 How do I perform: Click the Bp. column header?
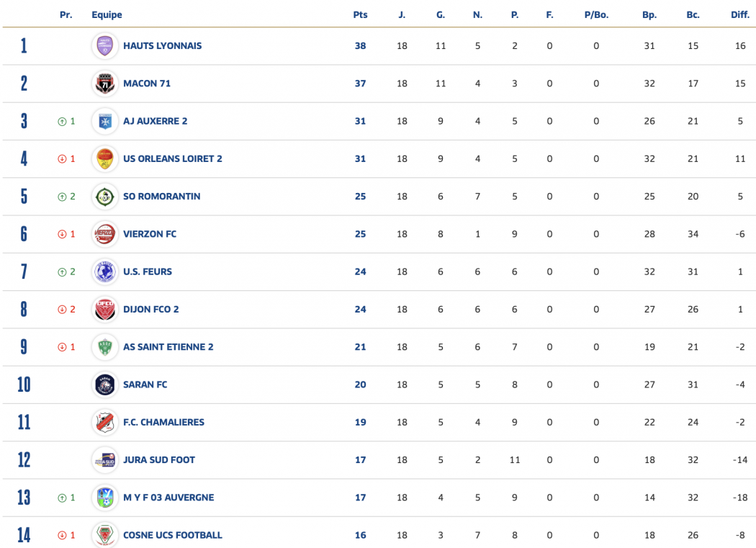click(x=649, y=15)
